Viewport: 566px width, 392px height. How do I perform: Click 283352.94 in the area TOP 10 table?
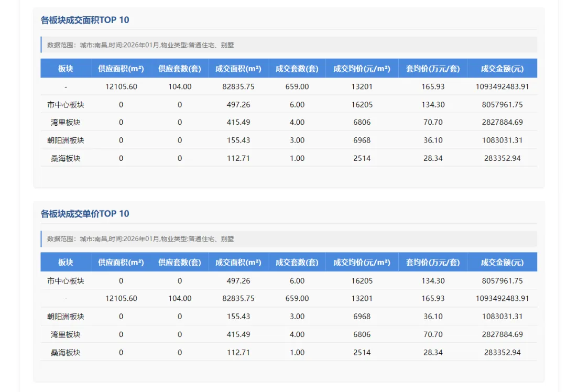click(502, 158)
